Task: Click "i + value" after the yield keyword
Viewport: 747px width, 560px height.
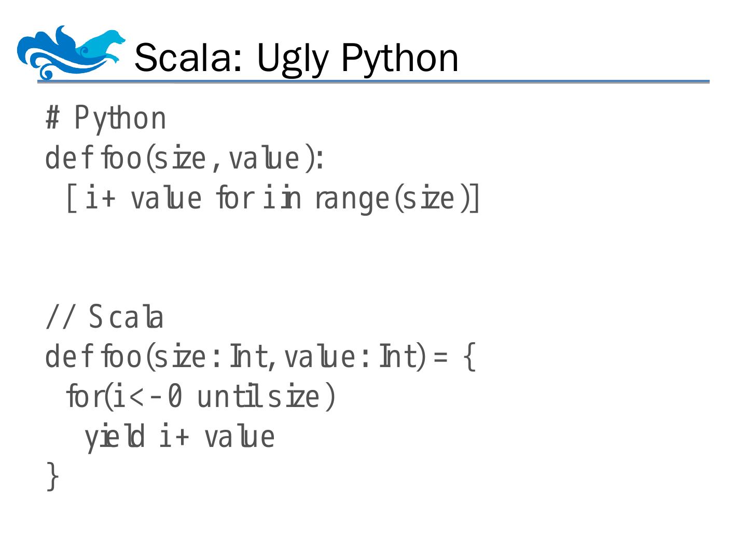Action: pyautogui.click(x=216, y=437)
